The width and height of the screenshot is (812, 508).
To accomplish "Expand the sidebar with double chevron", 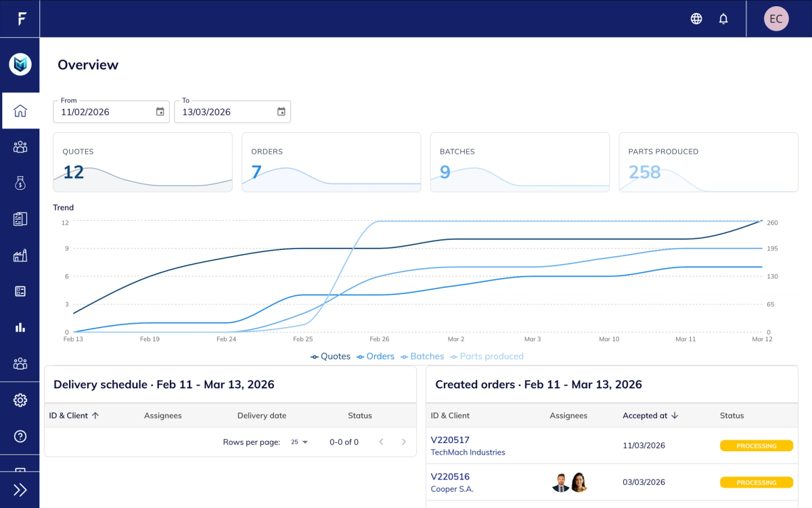I will [x=20, y=490].
